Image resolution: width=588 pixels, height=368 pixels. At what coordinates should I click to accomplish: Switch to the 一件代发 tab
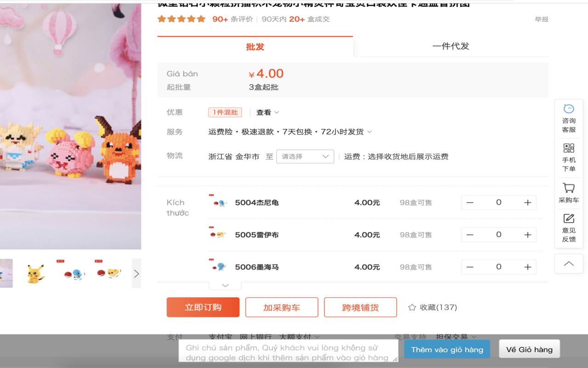tap(451, 46)
